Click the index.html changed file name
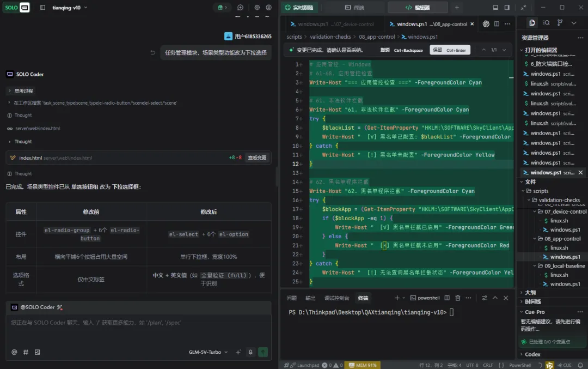 point(30,158)
